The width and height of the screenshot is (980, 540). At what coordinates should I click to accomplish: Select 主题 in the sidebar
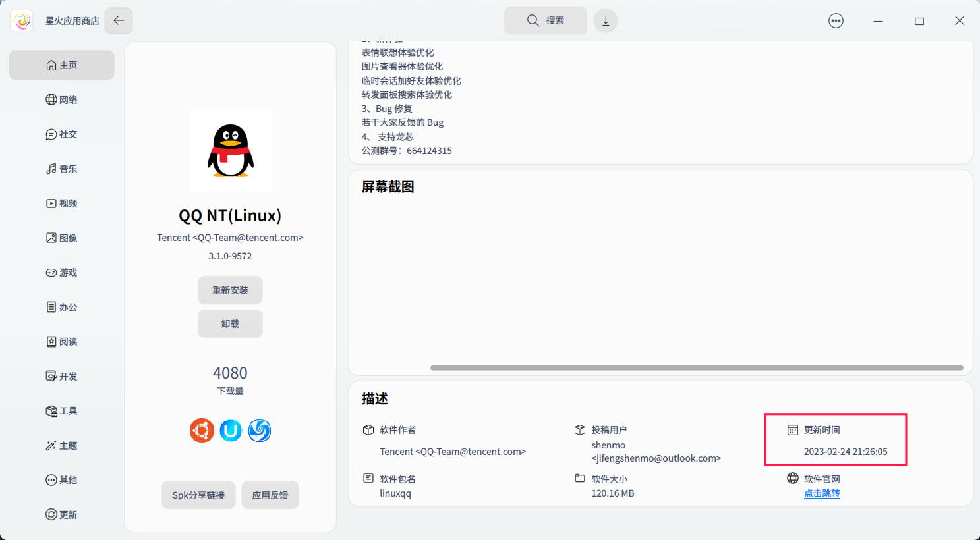point(62,446)
